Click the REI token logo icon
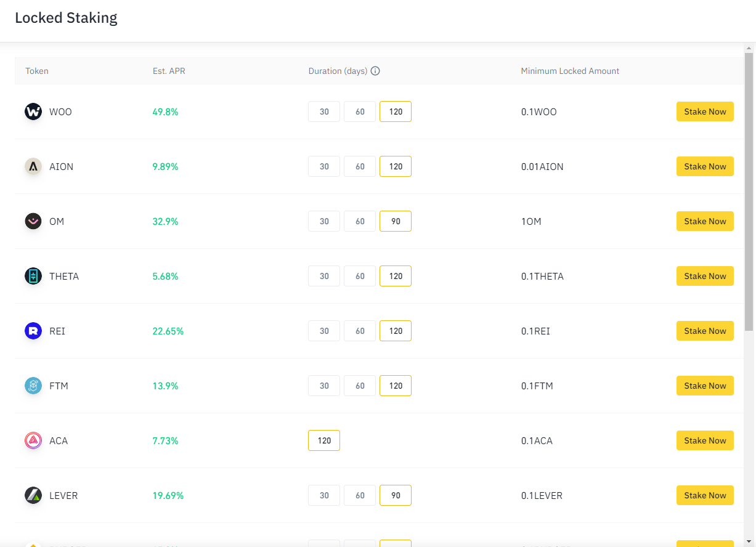The height and width of the screenshot is (547, 756). click(x=33, y=331)
